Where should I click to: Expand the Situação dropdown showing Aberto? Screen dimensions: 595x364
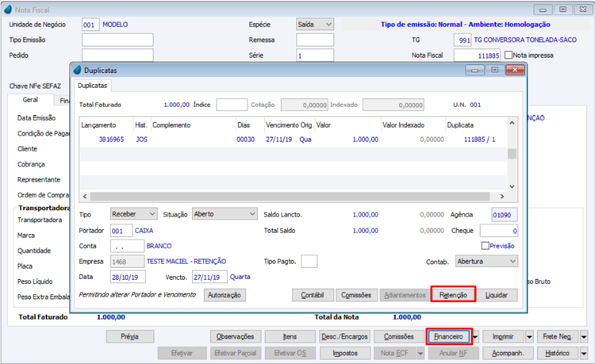click(225, 214)
